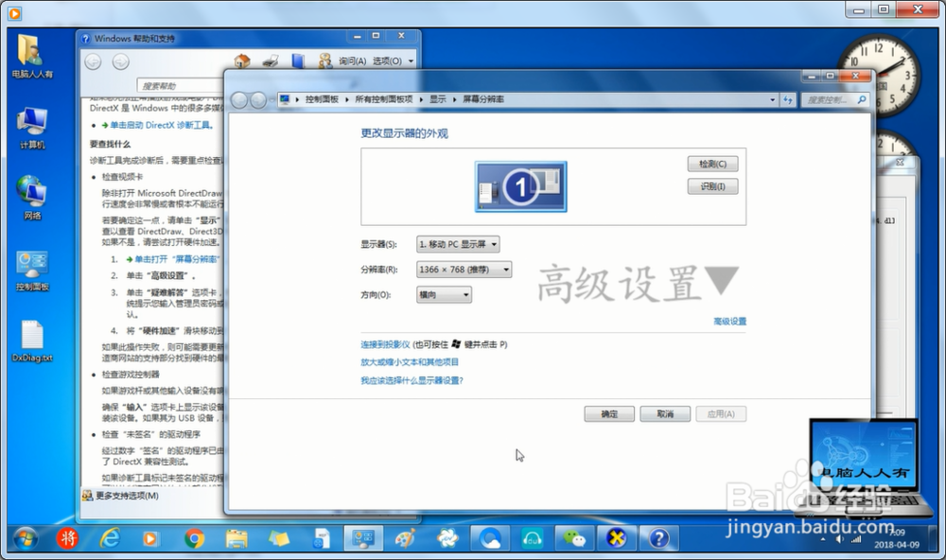The height and width of the screenshot is (560, 946).
Task: Open the 分辨率(R) dropdown
Action: coord(464,270)
